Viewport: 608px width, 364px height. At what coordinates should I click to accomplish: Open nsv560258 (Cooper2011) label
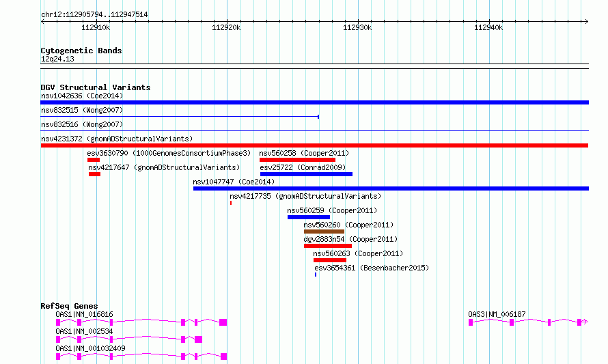point(304,153)
